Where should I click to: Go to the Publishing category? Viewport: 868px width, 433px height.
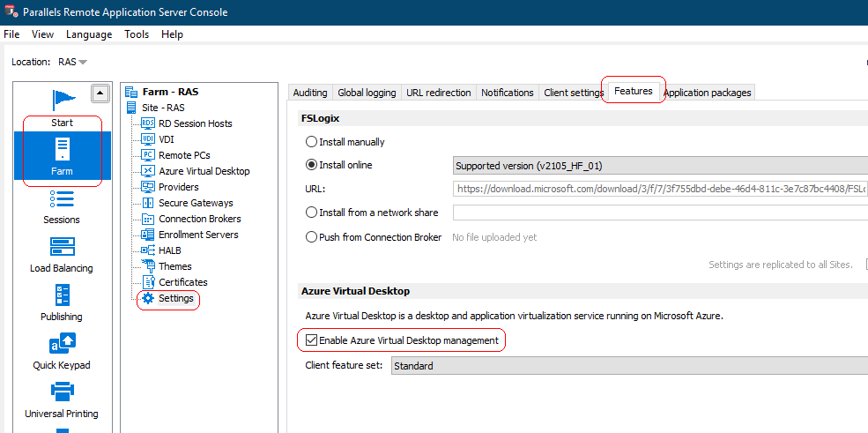[x=62, y=296]
